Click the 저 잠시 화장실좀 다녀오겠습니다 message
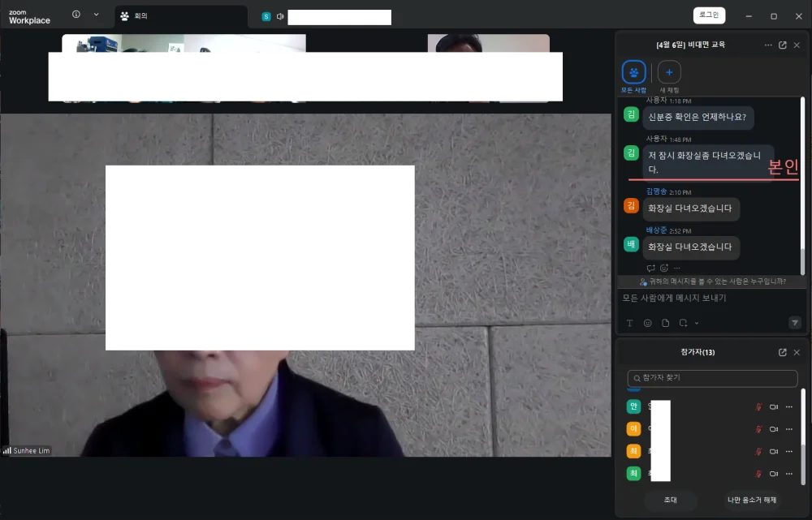 708,162
